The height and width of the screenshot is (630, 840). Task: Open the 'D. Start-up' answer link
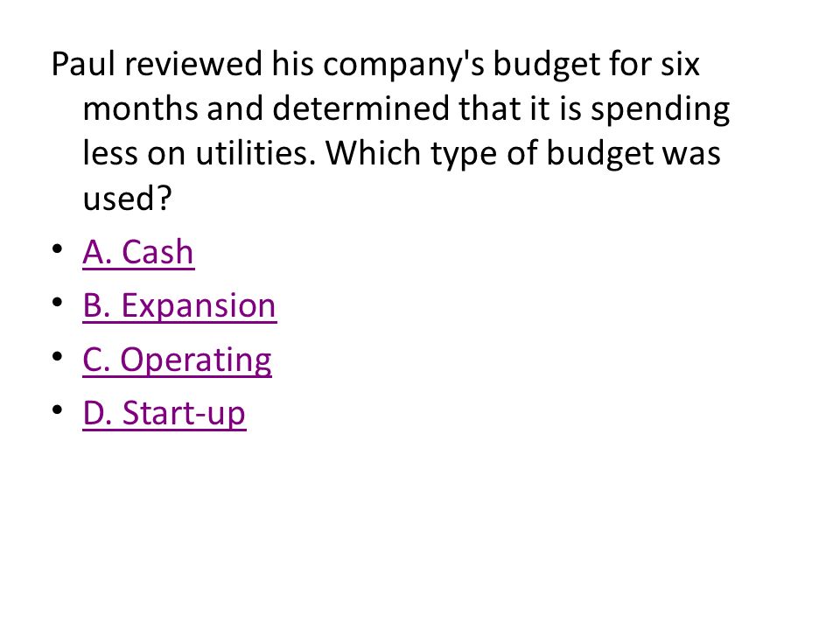164,414
